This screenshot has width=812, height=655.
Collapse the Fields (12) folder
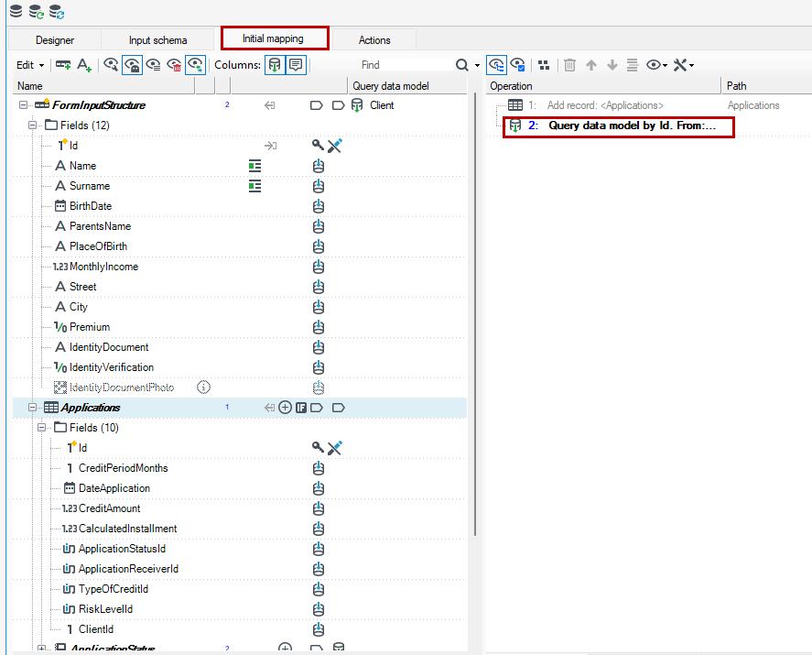[x=32, y=126]
